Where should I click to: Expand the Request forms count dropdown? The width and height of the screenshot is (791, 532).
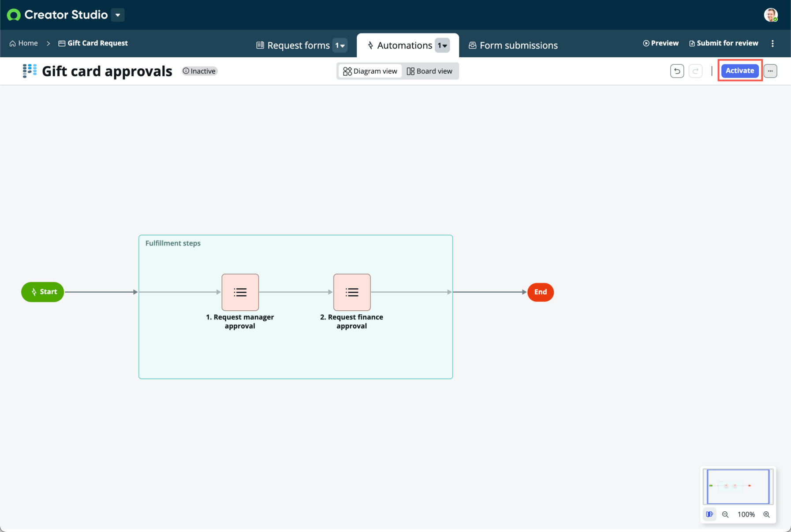tap(340, 45)
